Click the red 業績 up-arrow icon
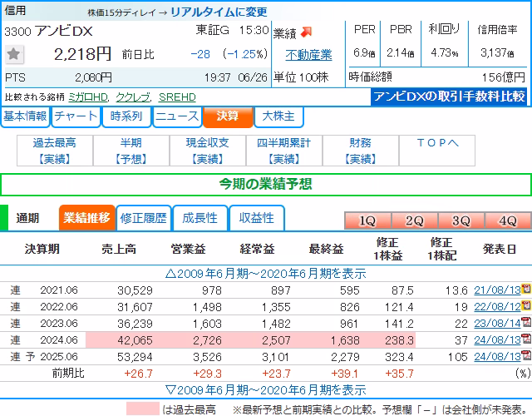 [307, 32]
